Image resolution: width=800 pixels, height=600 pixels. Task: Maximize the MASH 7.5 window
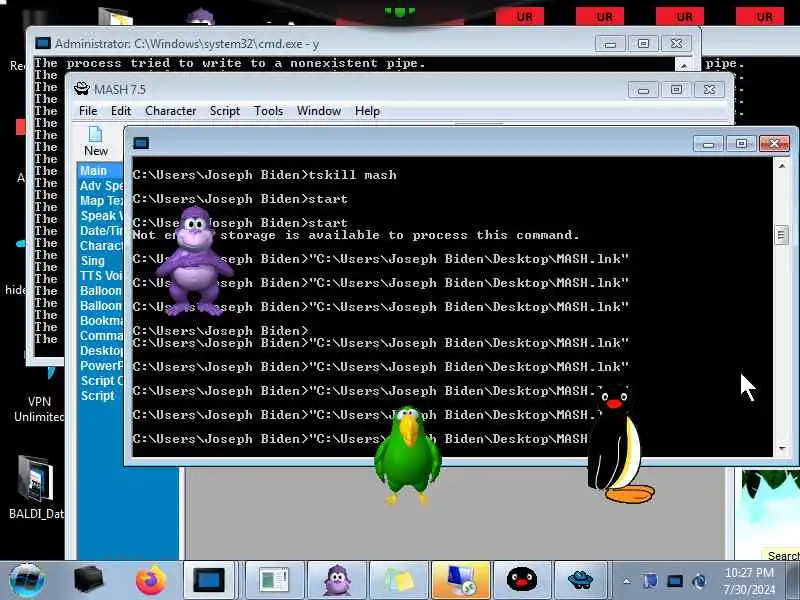tap(676, 89)
